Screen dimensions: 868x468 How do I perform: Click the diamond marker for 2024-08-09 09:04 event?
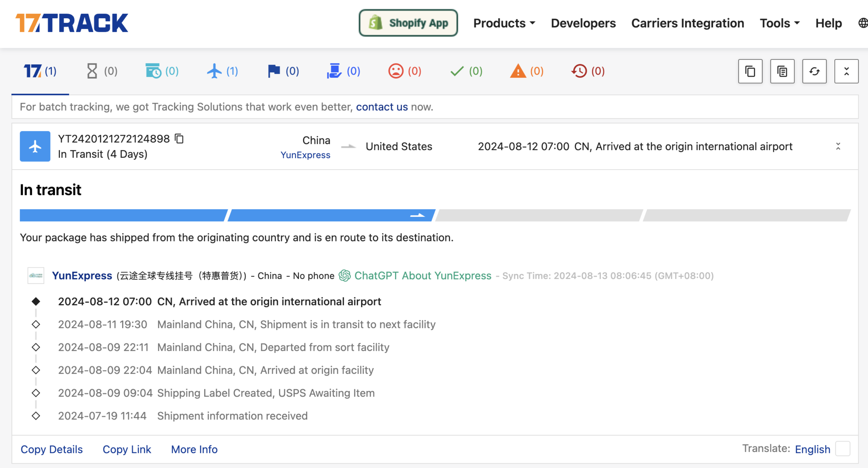pos(36,393)
